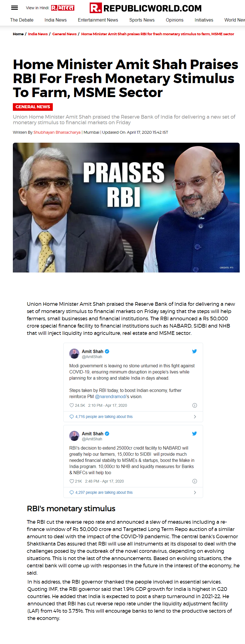Expand 4,716 people talking chevron
This screenshot has width=245, height=644.
pos(195,417)
